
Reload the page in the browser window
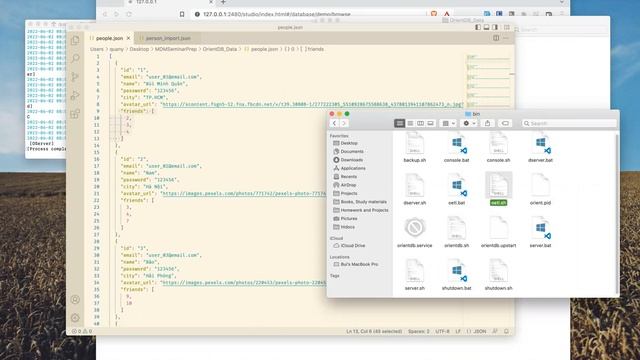click(x=129, y=14)
